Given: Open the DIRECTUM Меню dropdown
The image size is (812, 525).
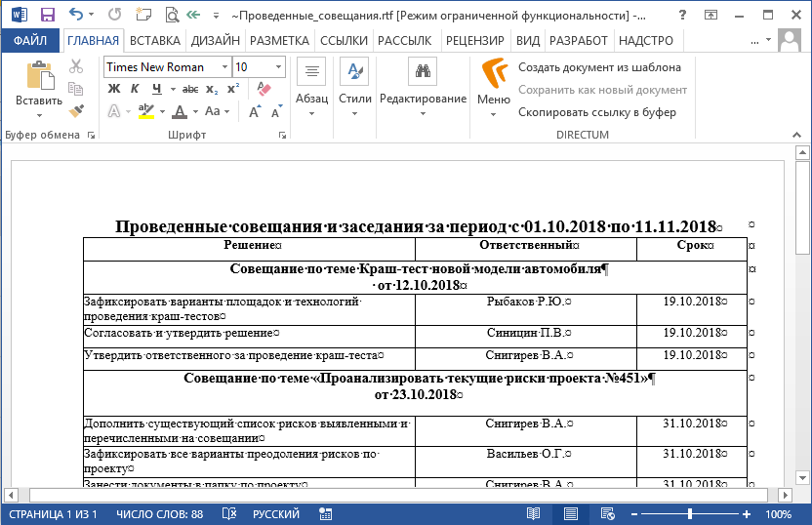Looking at the screenshot, I should (x=494, y=88).
